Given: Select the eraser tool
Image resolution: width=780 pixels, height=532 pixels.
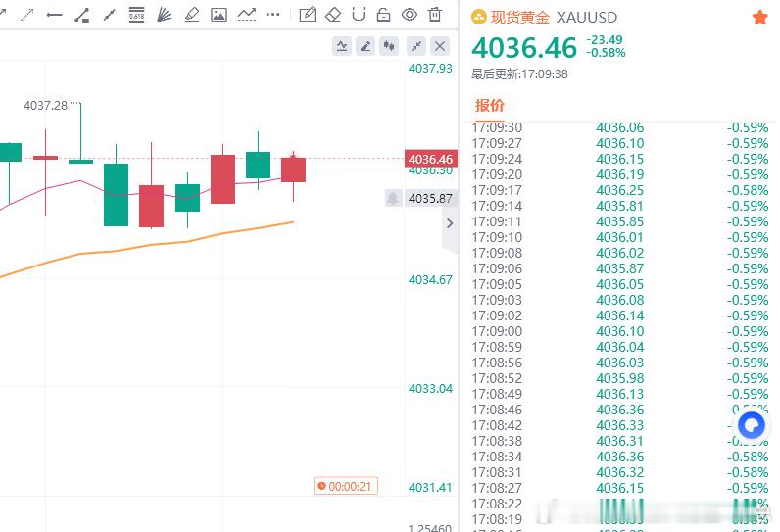Looking at the screenshot, I should click(333, 15).
